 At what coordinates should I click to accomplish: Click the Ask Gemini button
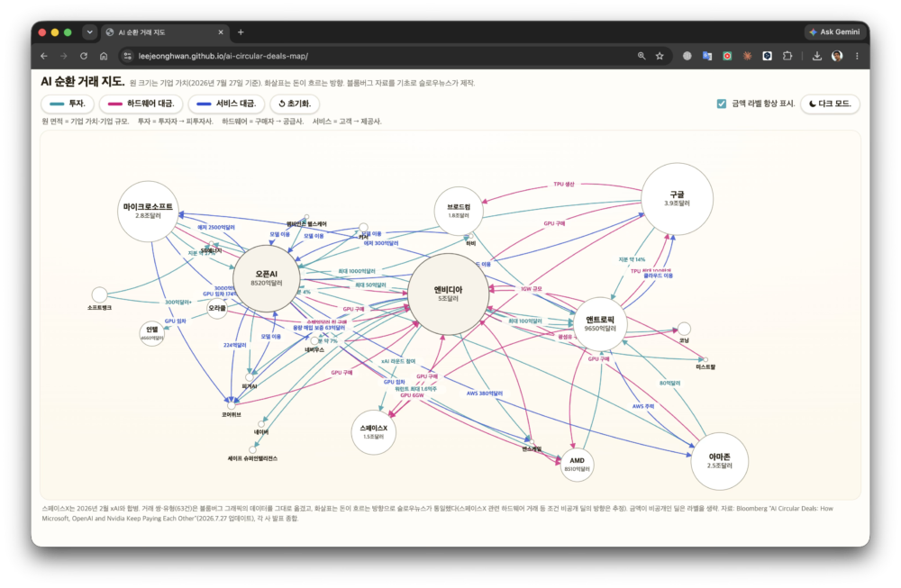tap(834, 32)
